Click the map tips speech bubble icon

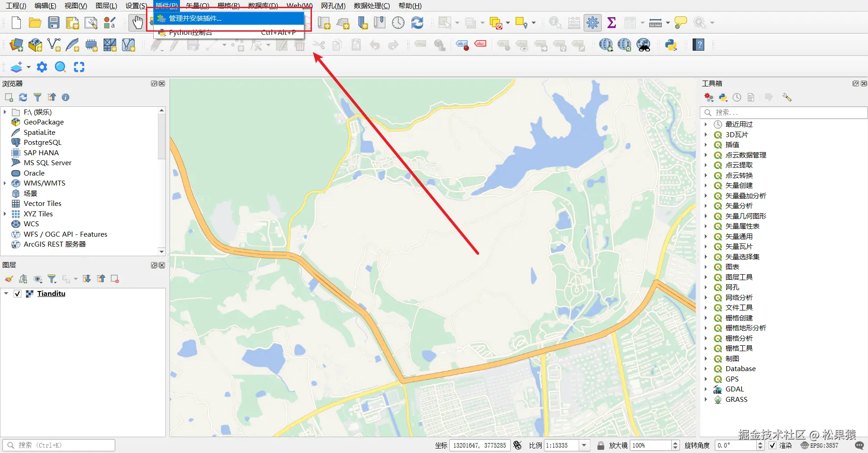[x=680, y=23]
